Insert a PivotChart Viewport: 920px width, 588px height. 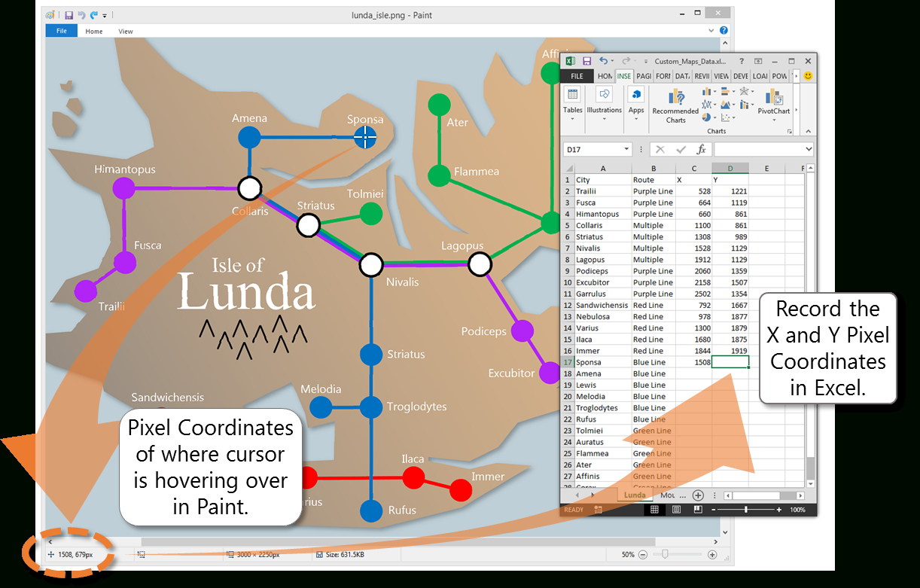click(772, 99)
